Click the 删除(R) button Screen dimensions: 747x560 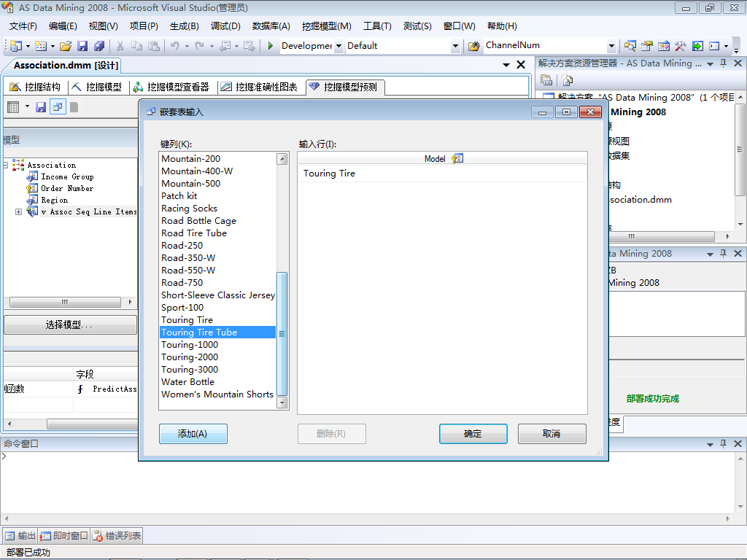332,434
